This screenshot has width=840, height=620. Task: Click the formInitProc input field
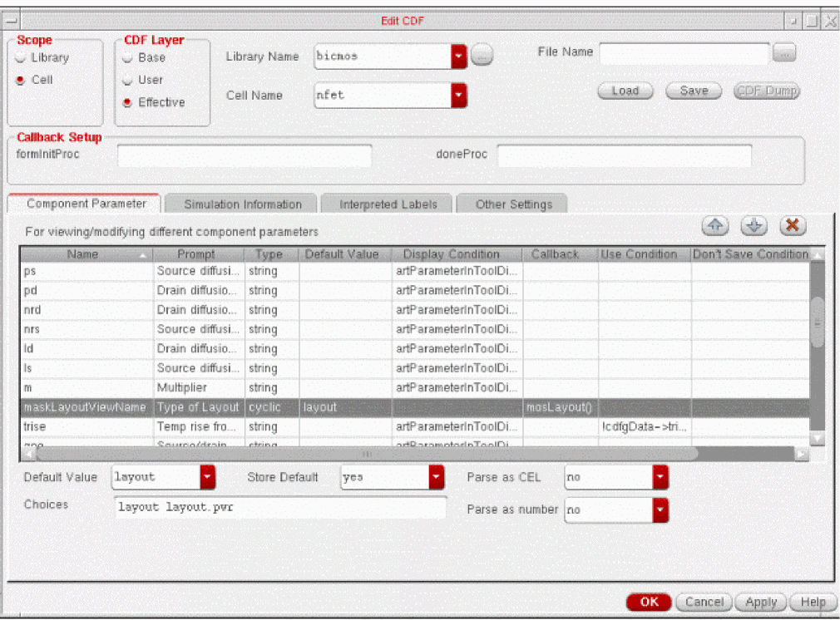[245, 155]
